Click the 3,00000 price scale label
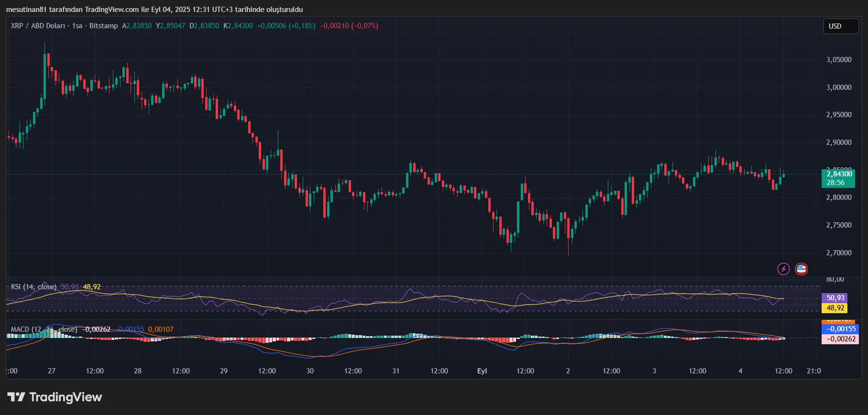Viewport: 868px width, 415px height. click(x=839, y=87)
